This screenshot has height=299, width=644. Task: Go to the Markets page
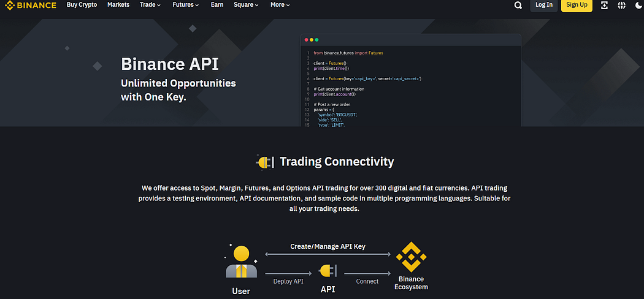(x=118, y=5)
